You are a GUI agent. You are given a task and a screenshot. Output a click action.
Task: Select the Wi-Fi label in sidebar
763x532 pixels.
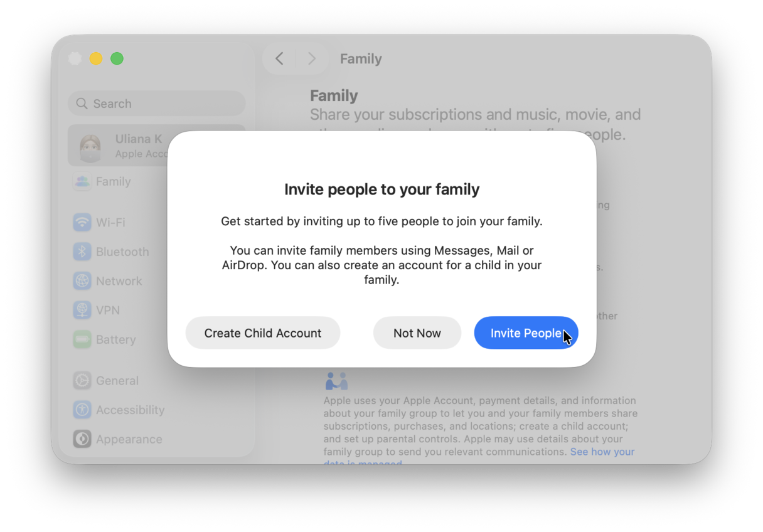pyautogui.click(x=110, y=222)
